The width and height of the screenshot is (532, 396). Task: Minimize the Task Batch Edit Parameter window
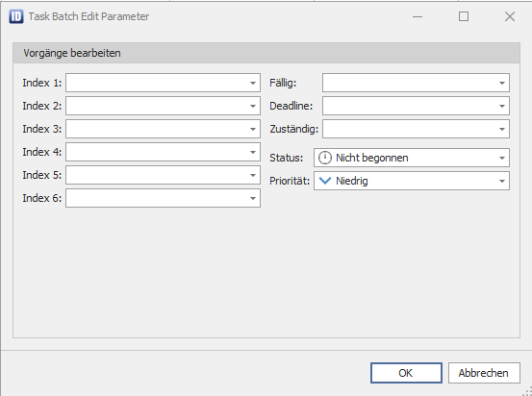click(x=418, y=16)
